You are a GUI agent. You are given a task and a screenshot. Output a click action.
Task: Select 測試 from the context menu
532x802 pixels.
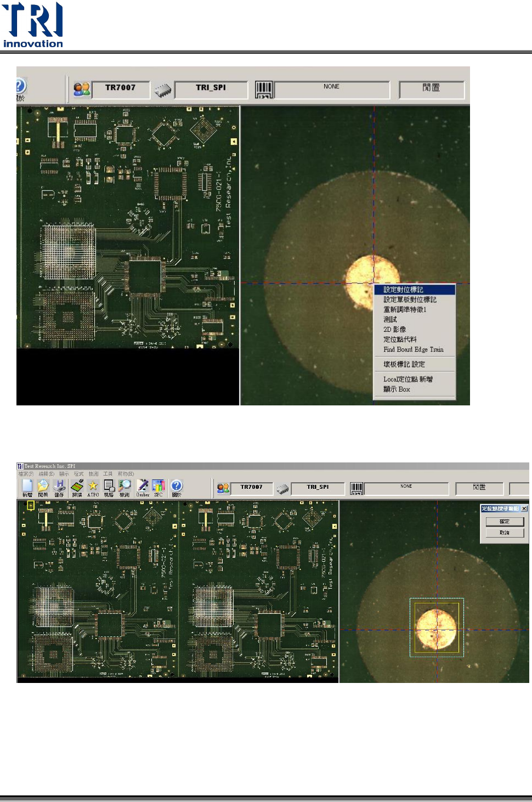tap(415, 319)
